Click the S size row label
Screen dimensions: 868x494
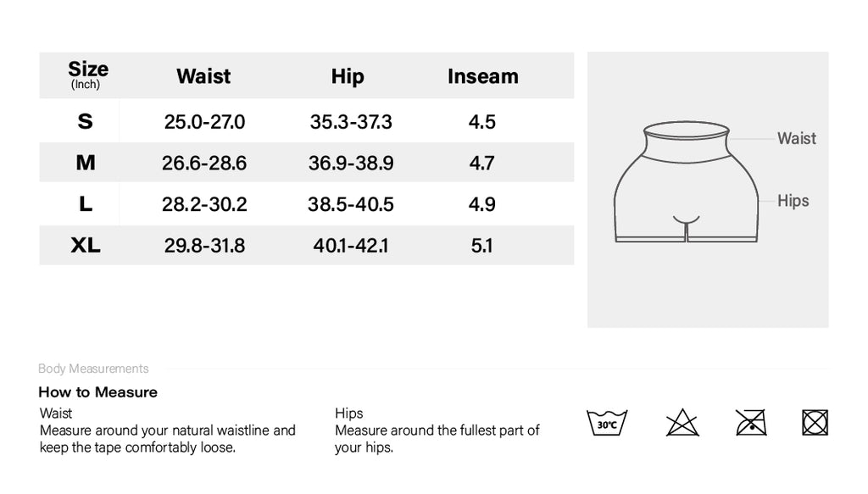pyautogui.click(x=85, y=121)
